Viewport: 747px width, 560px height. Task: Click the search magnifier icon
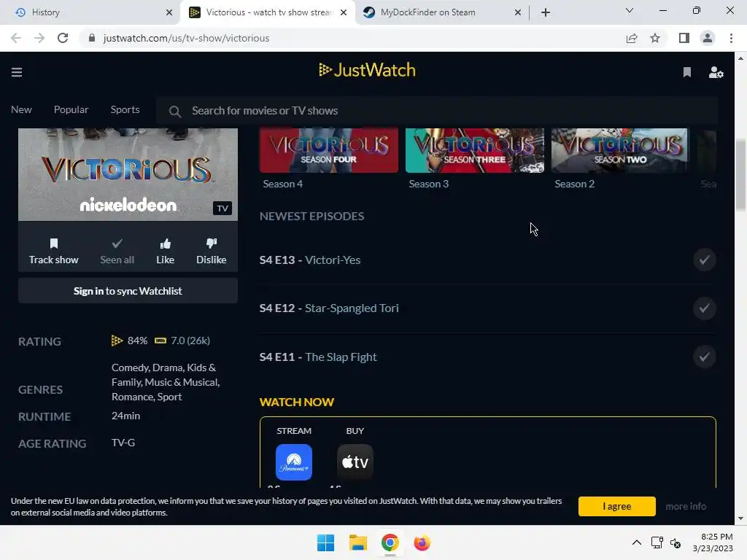tap(175, 112)
